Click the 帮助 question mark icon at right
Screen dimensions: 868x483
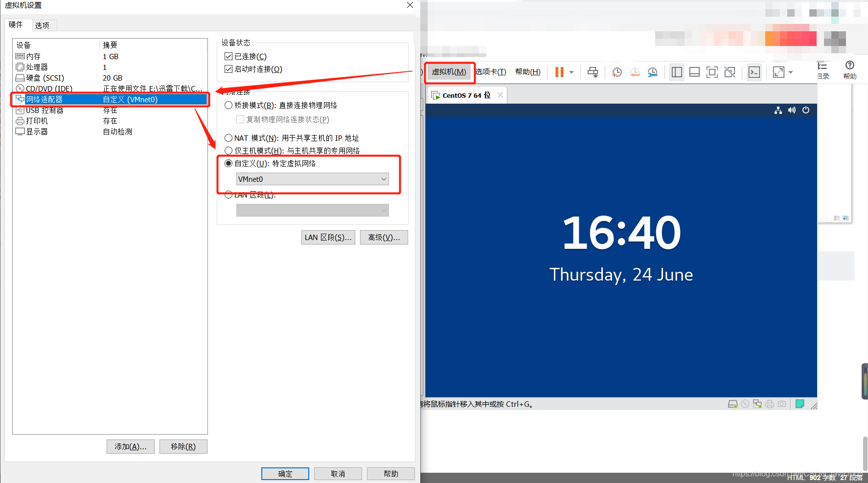click(x=850, y=70)
